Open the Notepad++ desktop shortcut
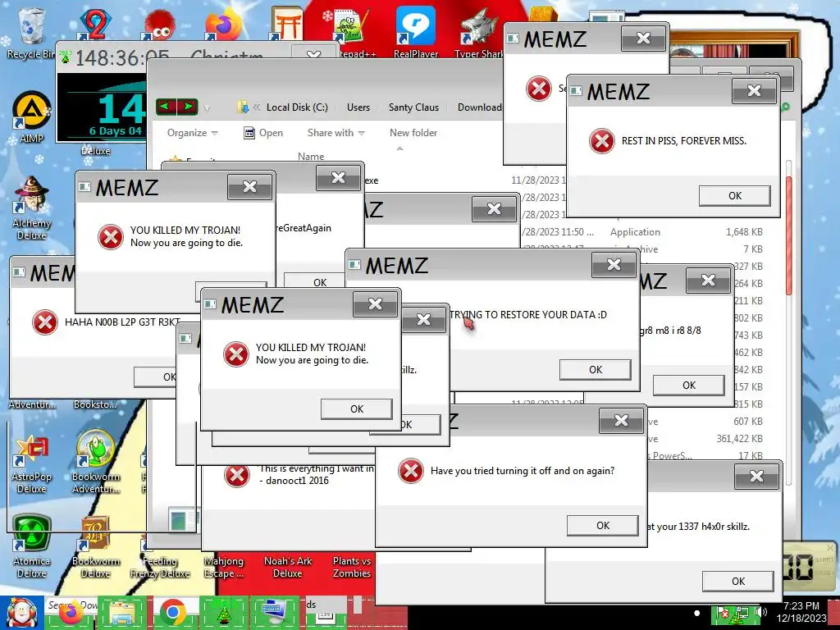 349,32
